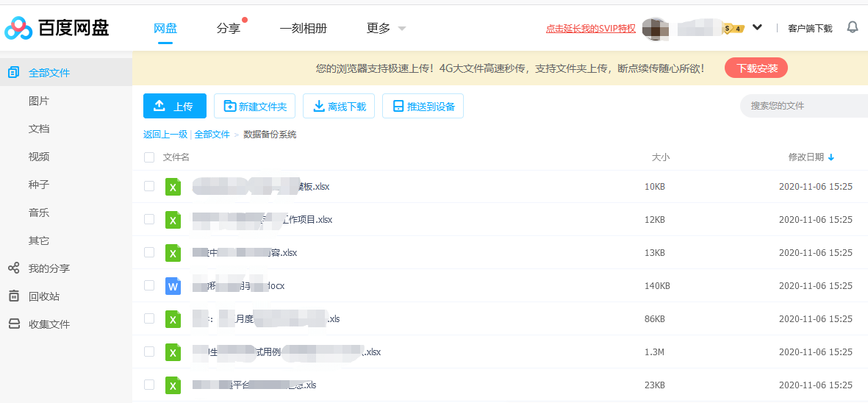Open the 分享 tab
Viewport: 868px width, 403px height.
click(x=229, y=28)
